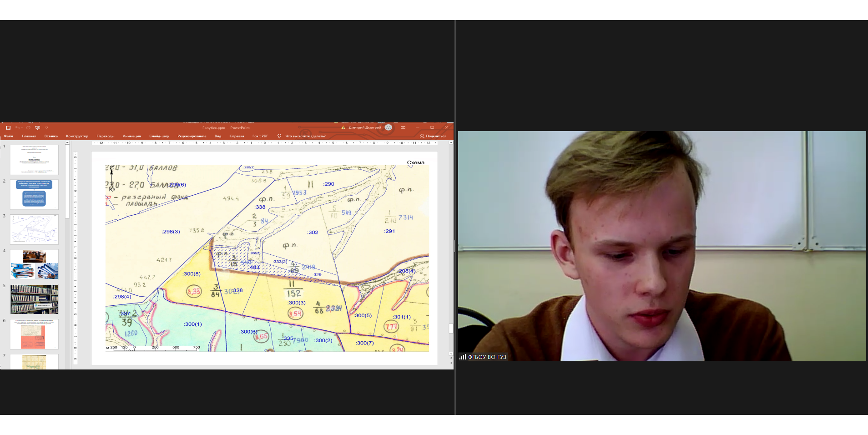Switch to the Вид tab
This screenshot has width=868, height=435.
(x=218, y=136)
